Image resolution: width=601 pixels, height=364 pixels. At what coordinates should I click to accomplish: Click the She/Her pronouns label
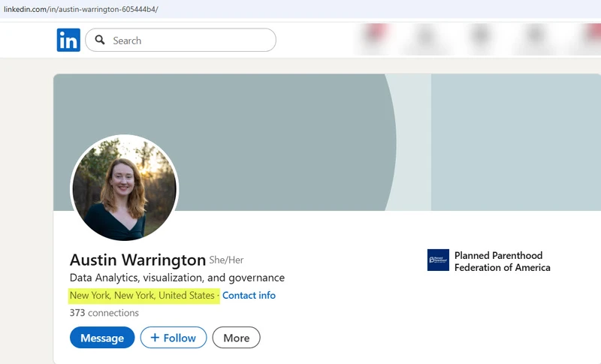(226, 260)
